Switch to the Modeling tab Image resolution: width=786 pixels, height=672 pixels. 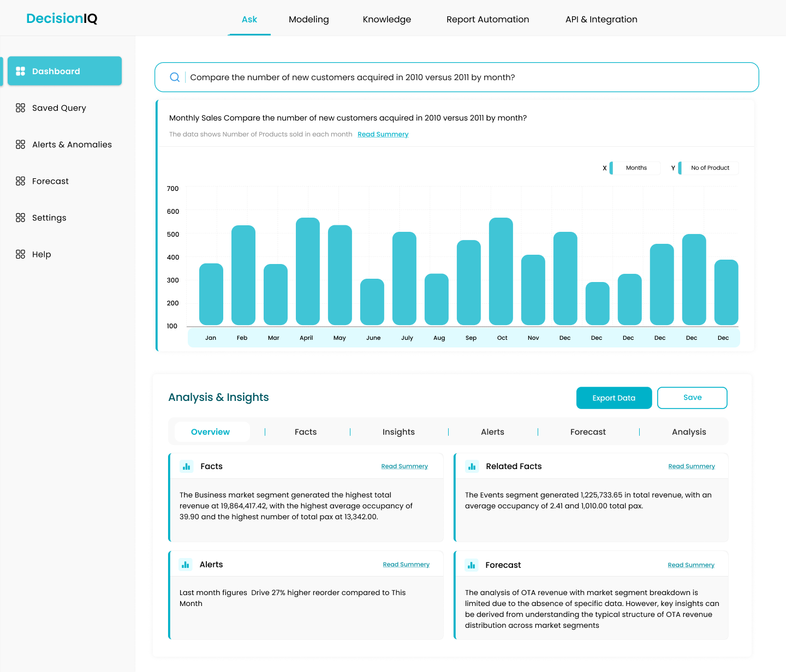point(308,20)
